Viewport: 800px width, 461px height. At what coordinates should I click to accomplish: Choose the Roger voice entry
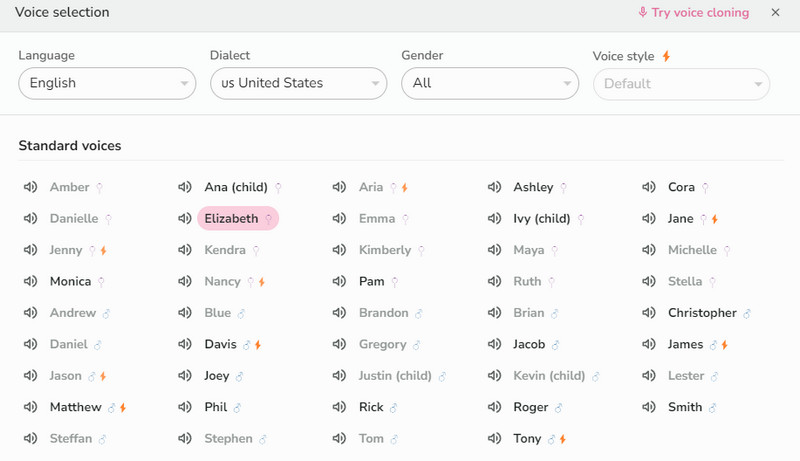(x=531, y=407)
